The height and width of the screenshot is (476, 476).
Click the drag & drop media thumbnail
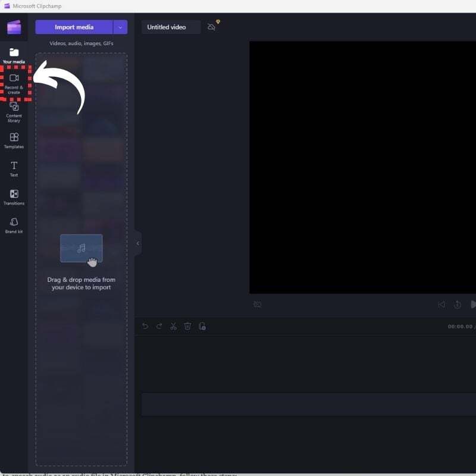tap(82, 249)
